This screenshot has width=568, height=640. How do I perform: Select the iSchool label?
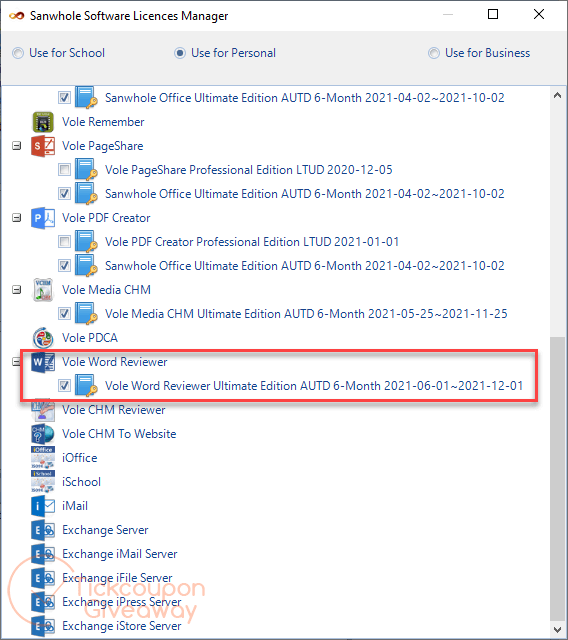(81, 482)
